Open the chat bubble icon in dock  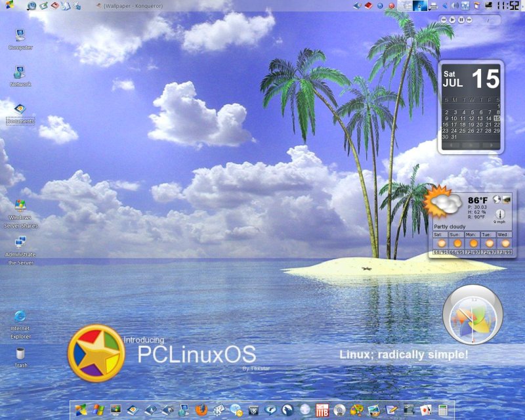tap(271, 410)
